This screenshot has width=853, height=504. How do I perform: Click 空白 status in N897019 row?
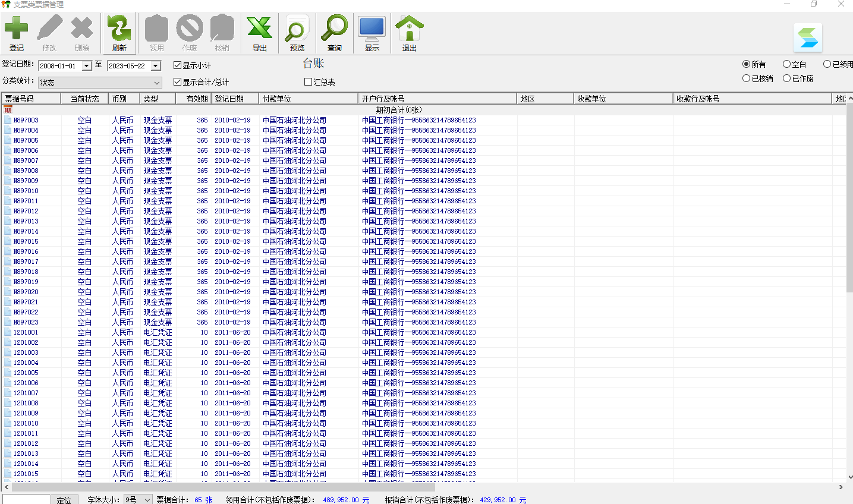click(x=84, y=282)
